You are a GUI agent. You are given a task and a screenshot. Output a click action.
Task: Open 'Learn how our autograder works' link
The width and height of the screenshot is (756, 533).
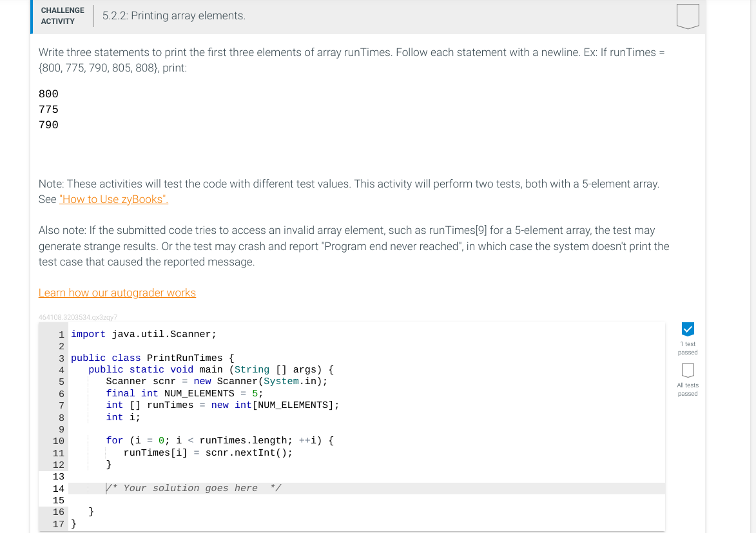(117, 293)
